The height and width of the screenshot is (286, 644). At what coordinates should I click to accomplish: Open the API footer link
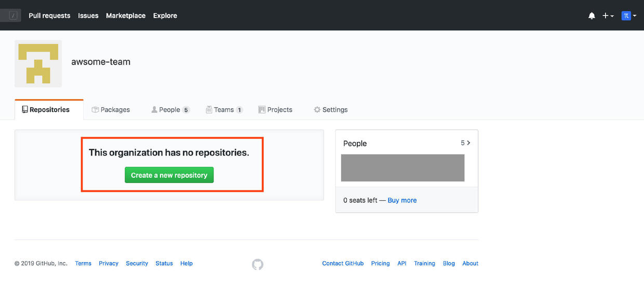(402, 264)
